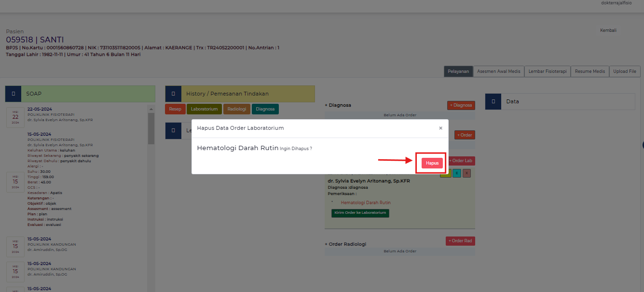Click the cyan E edit icon
644x292 pixels.
point(456,173)
